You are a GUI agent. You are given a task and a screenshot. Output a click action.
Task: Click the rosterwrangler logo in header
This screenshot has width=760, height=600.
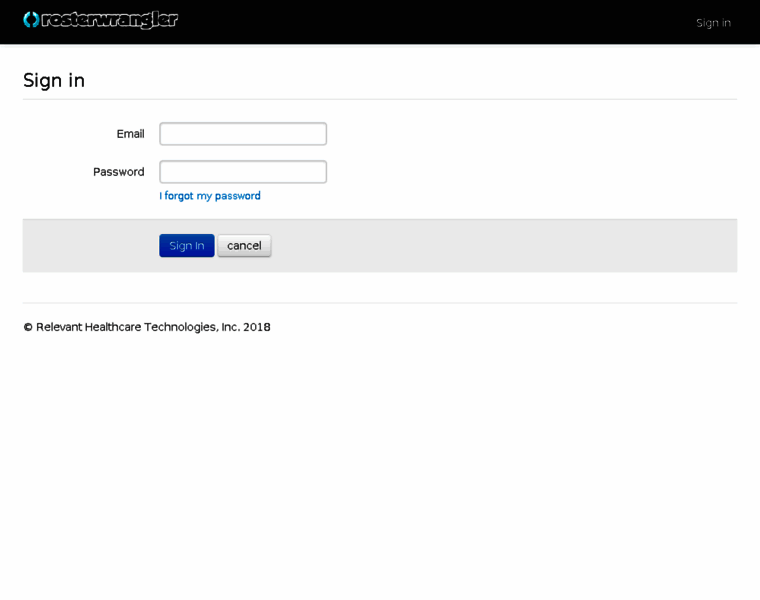(100, 20)
